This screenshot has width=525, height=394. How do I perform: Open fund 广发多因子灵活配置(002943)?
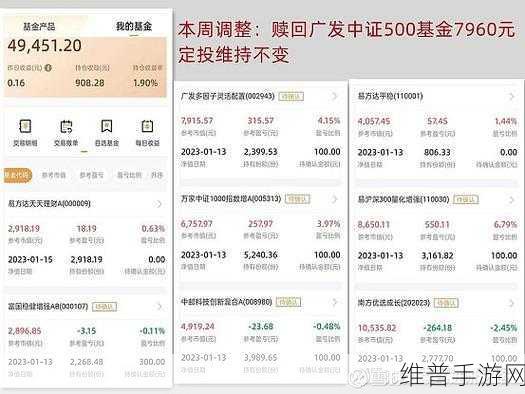tap(228, 96)
